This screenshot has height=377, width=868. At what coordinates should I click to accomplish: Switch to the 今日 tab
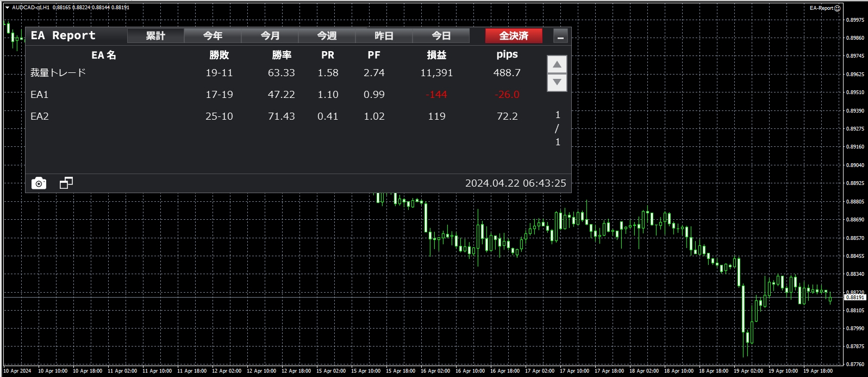tap(441, 36)
